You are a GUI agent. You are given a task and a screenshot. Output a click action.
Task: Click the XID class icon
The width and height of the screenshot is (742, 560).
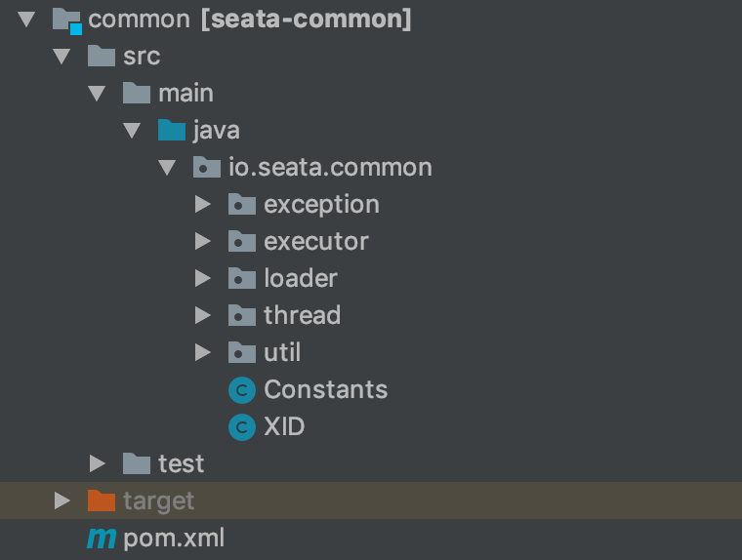click(241, 427)
